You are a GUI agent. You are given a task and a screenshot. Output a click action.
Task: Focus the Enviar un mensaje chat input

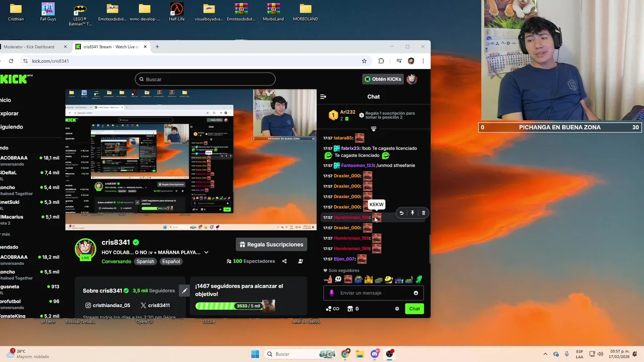click(x=373, y=293)
